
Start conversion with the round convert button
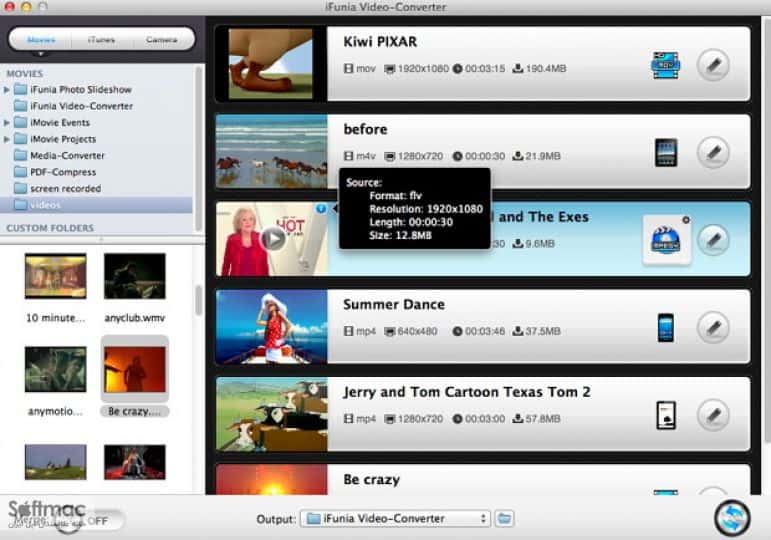pyautogui.click(x=732, y=518)
